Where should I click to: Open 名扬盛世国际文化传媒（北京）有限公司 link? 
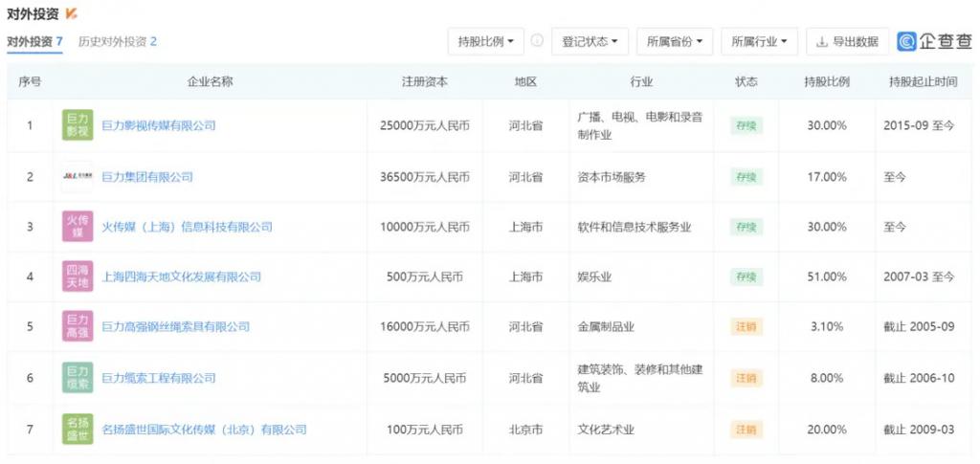[204, 430]
